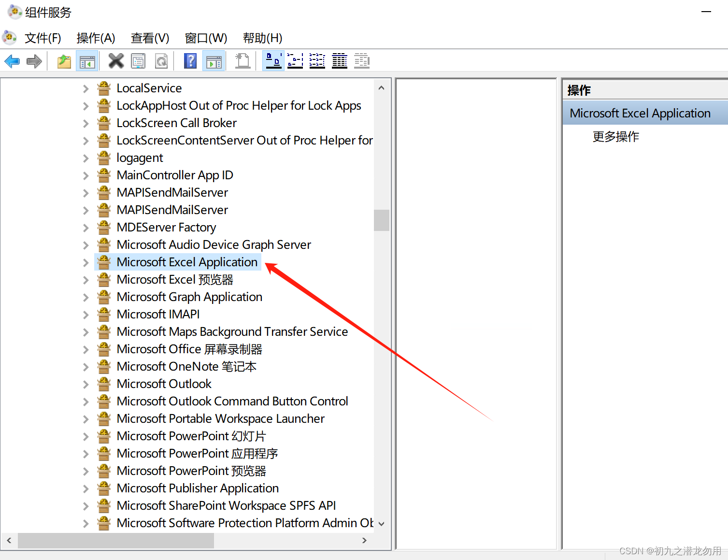Screen dimensions: 728x560
Task: Select Microsoft Software Protection Platform Admin row
Action: [x=245, y=523]
